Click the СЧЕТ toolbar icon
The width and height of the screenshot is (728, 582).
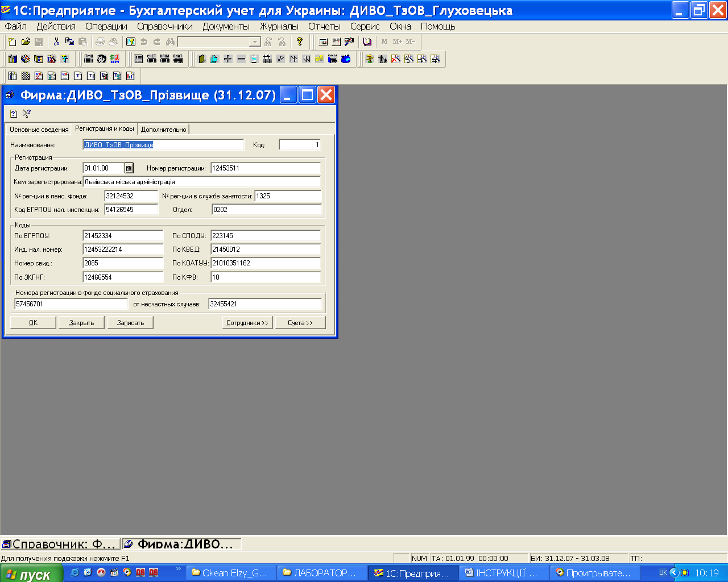tap(151, 59)
